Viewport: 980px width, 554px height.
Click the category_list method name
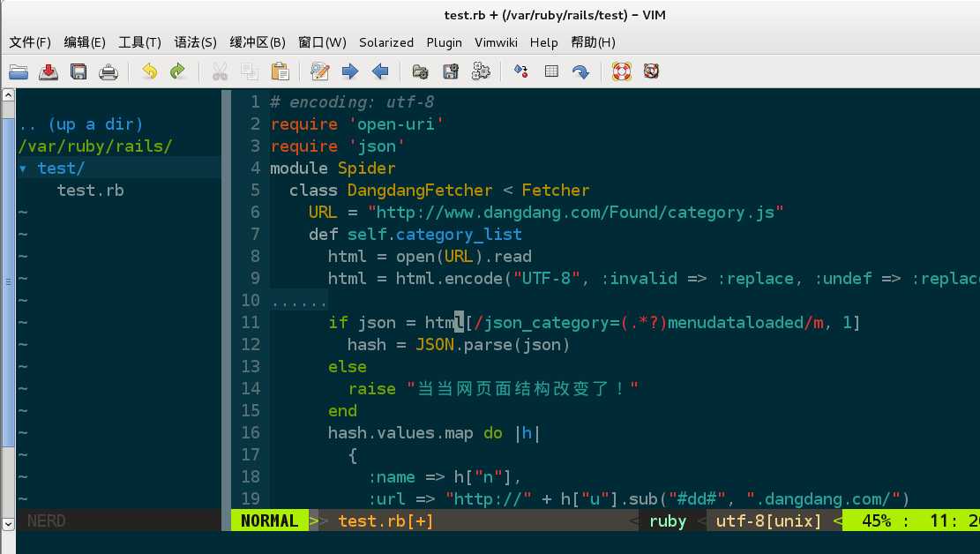(459, 235)
